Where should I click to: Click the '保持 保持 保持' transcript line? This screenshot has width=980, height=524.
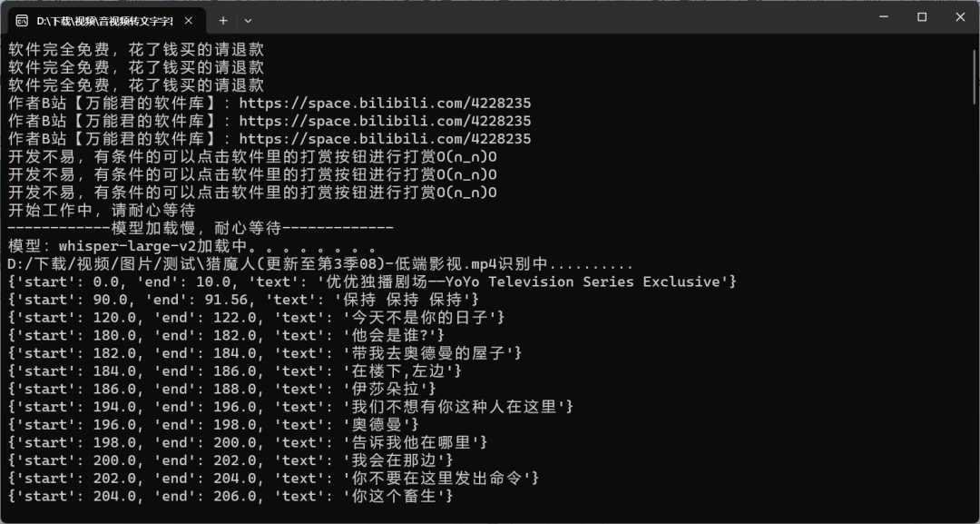409,300
